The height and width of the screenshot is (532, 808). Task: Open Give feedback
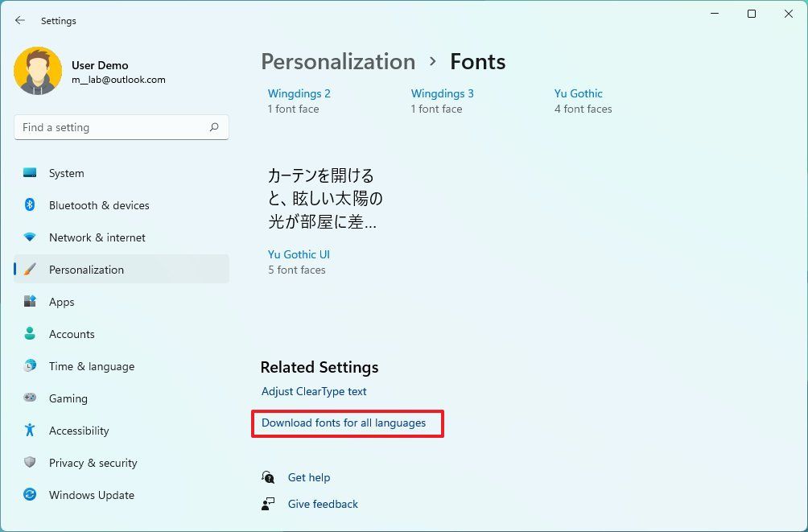point(322,504)
